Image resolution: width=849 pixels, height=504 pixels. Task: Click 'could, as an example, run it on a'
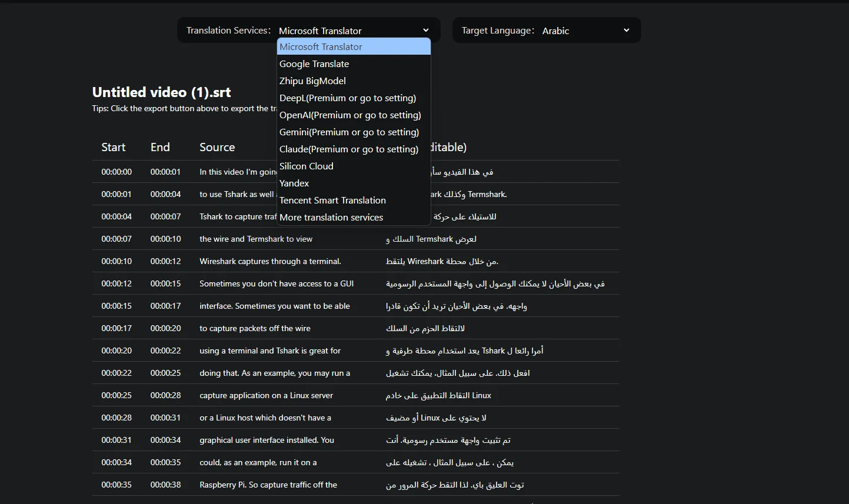[x=258, y=462]
